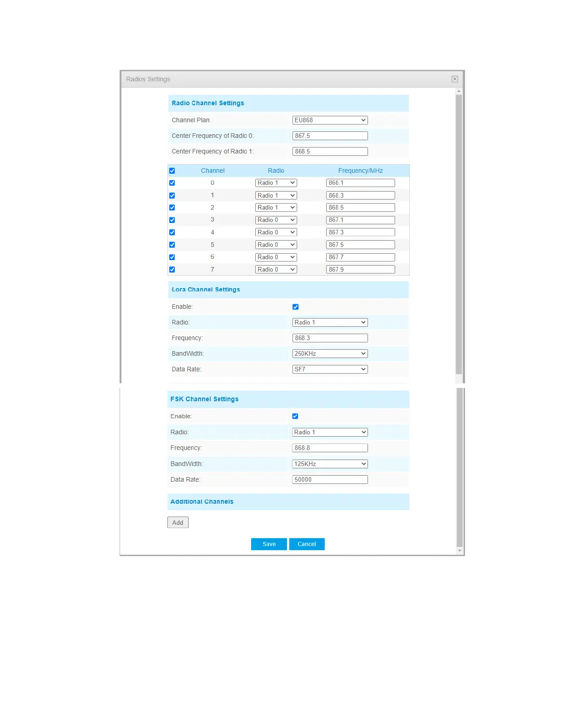Click the scrollbar down arrow at the bottom

[460, 551]
